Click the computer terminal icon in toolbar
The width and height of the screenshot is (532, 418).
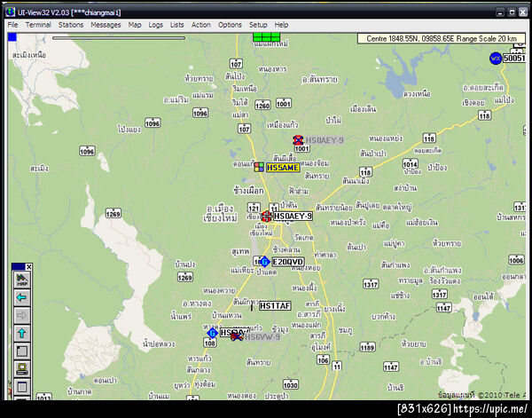click(x=22, y=368)
